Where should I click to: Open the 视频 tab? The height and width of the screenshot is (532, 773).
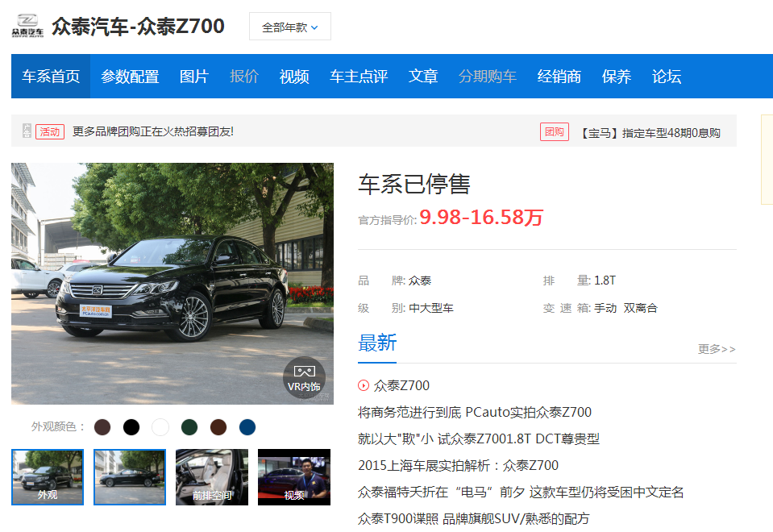pos(294,77)
